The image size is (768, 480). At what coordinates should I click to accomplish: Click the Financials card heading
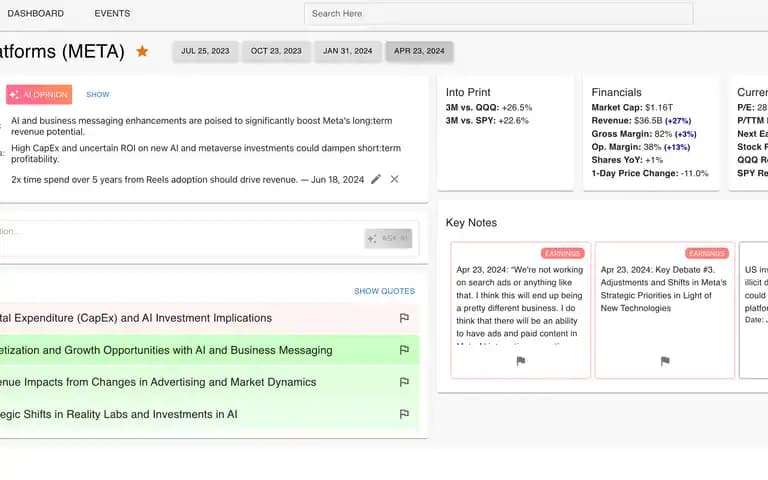click(616, 92)
